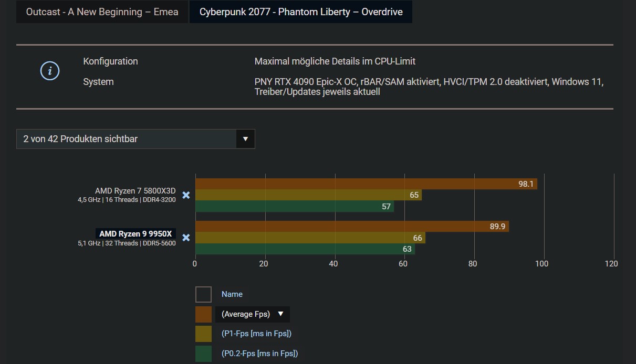Click the Name legend swatch box
The height and width of the screenshot is (364, 636).
203,294
